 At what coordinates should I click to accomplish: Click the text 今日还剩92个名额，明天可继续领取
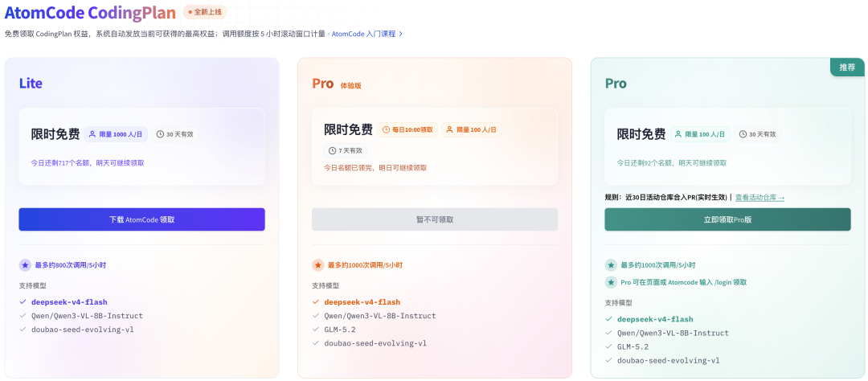click(x=672, y=163)
